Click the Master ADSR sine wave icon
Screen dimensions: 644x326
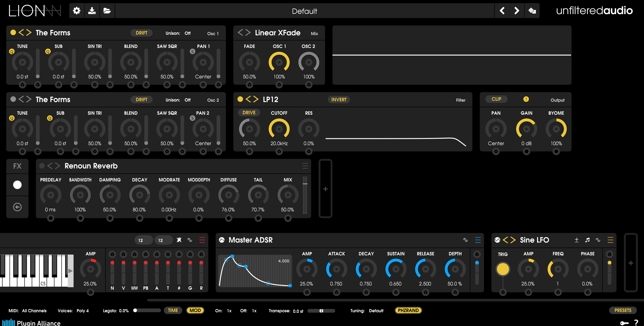465,240
